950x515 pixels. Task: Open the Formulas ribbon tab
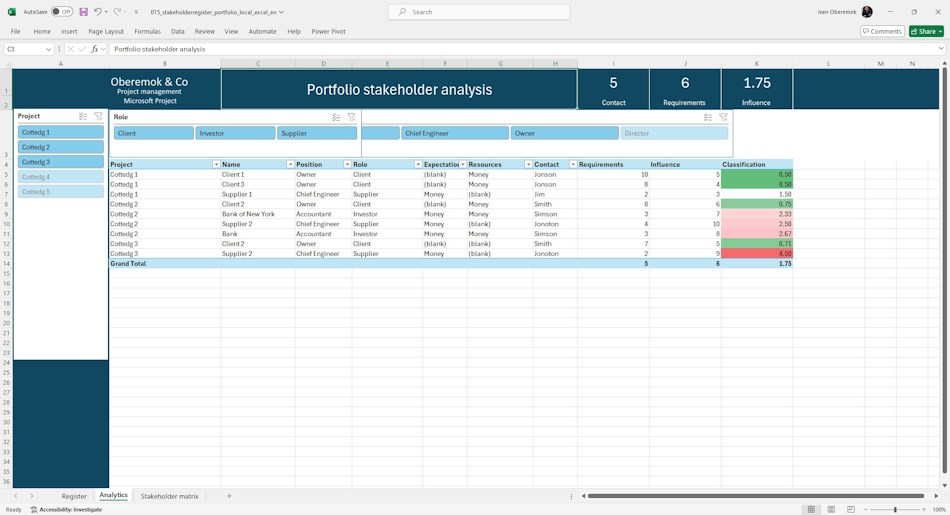point(147,32)
